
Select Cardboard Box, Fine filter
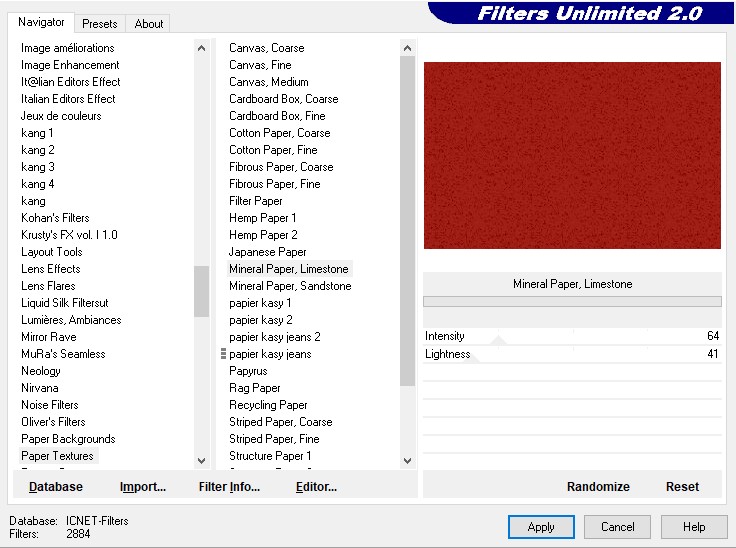click(277, 116)
